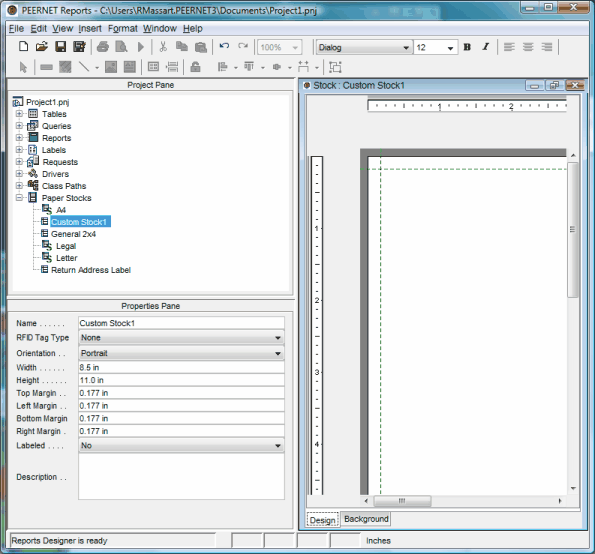Open Print Preview from the toolbar

(x=121, y=47)
